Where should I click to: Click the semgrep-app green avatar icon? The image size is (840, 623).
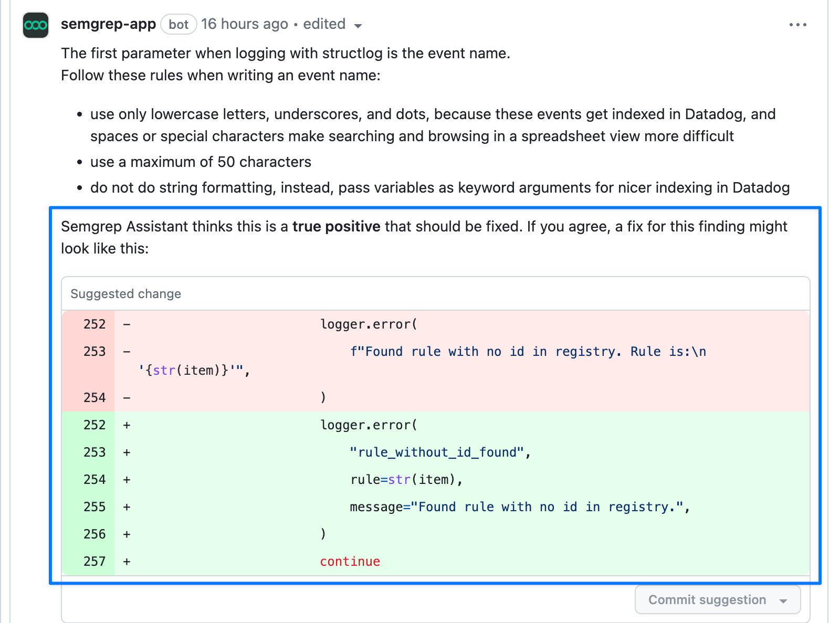click(36, 25)
